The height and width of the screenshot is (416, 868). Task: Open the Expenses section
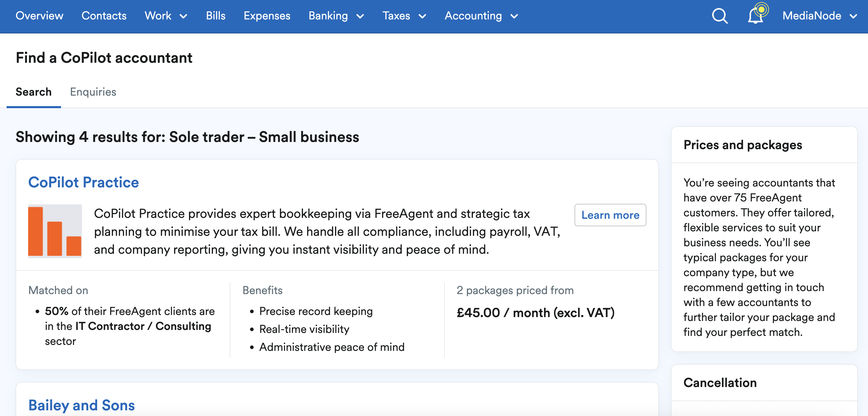pos(267,16)
